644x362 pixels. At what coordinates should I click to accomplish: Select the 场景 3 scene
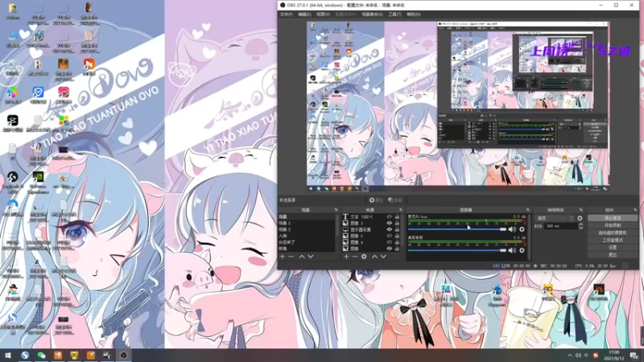307,229
